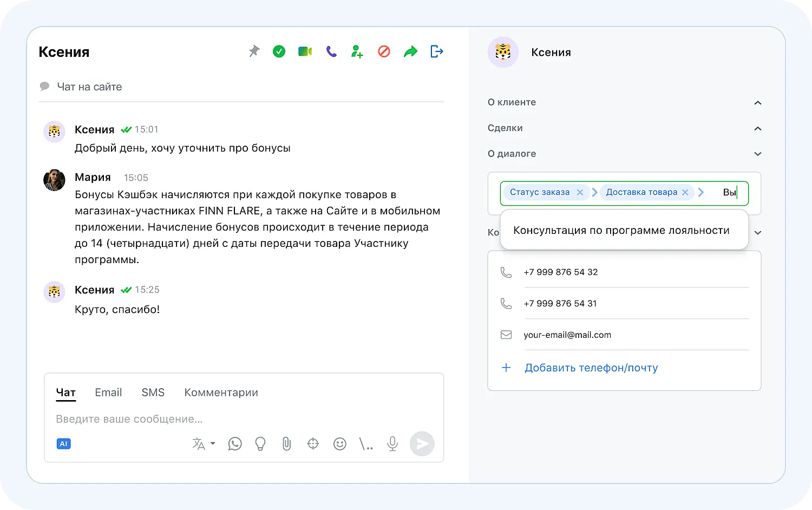This screenshot has width=812, height=510.
Task: Start a phone call with Ксения
Action: point(331,51)
